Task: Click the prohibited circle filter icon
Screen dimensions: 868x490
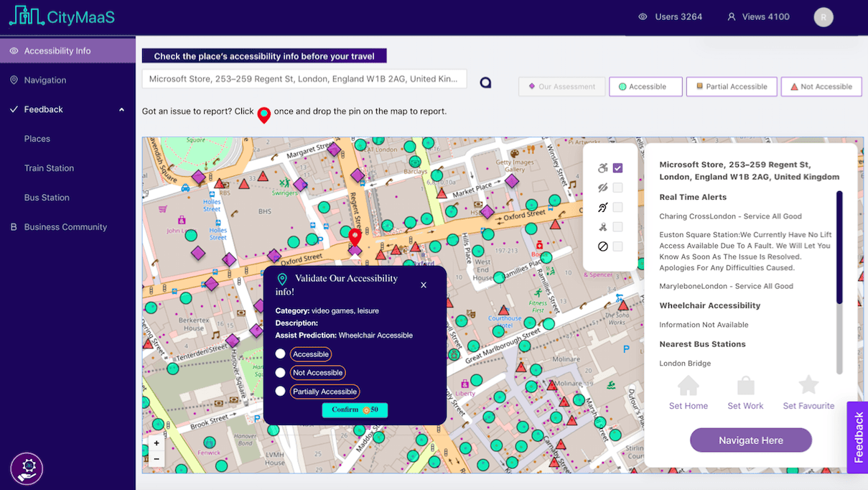Action: pyautogui.click(x=602, y=246)
